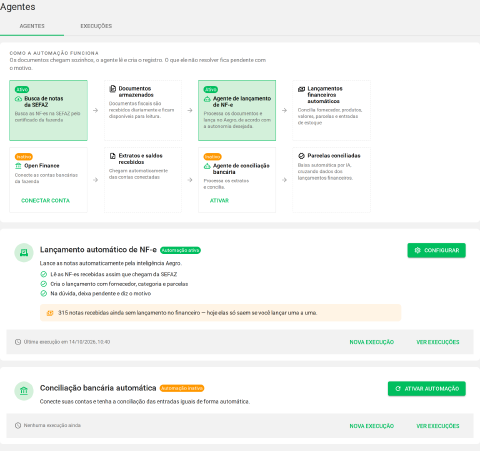The width and height of the screenshot is (480, 451).
Task: Click the 'Lançamento automático de NF-e' heading
Action: point(98,250)
